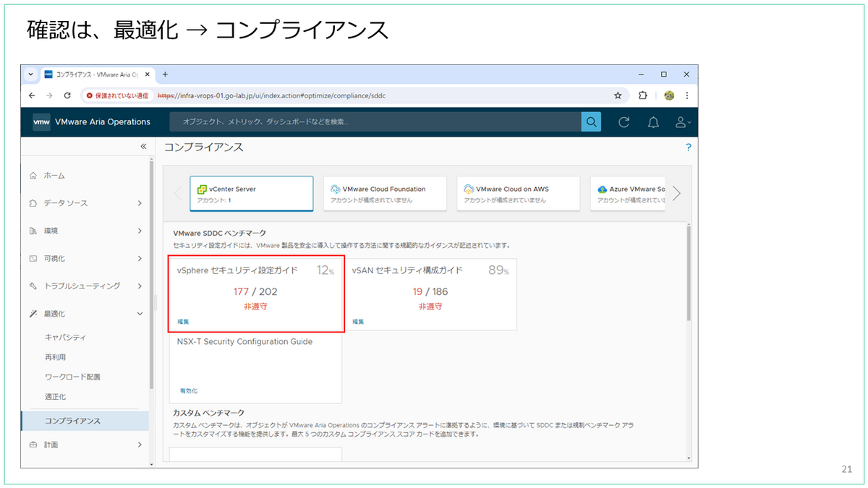Click 編集 on the vSphere security guide card
Screen dimensions: 868x488
(183, 322)
